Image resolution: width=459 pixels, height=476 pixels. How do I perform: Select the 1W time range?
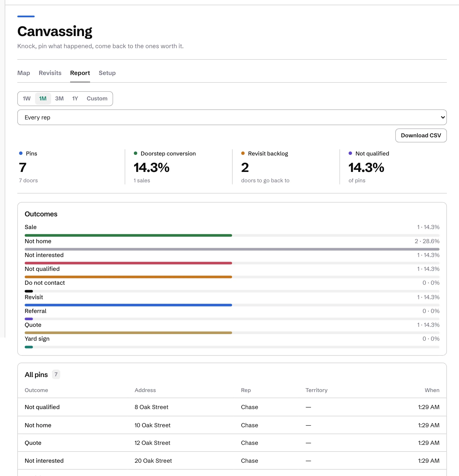(x=27, y=99)
